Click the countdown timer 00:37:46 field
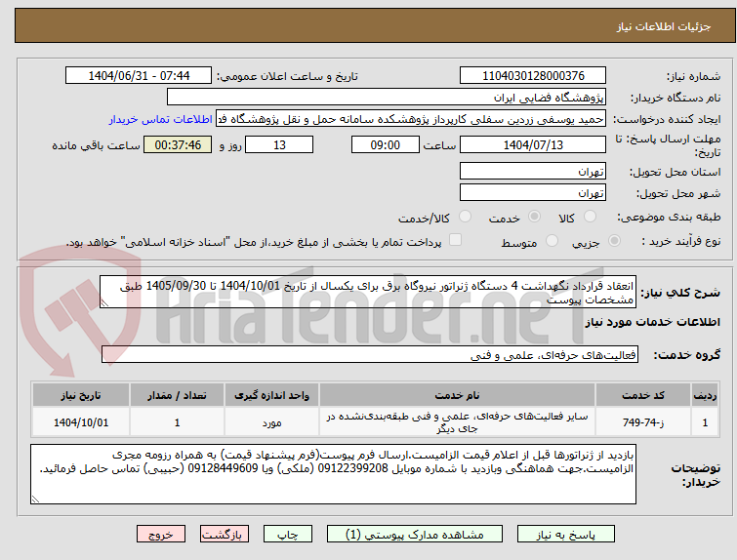 coord(178,144)
